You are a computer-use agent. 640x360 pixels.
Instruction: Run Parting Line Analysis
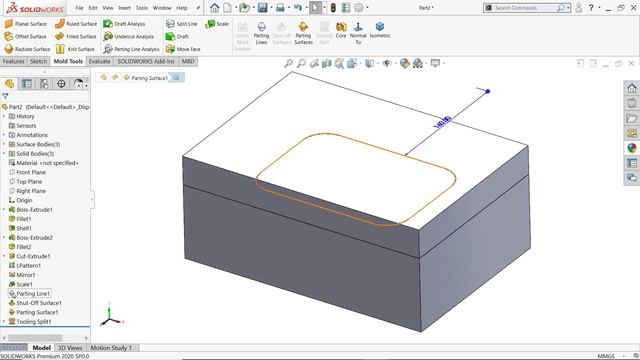click(131, 49)
